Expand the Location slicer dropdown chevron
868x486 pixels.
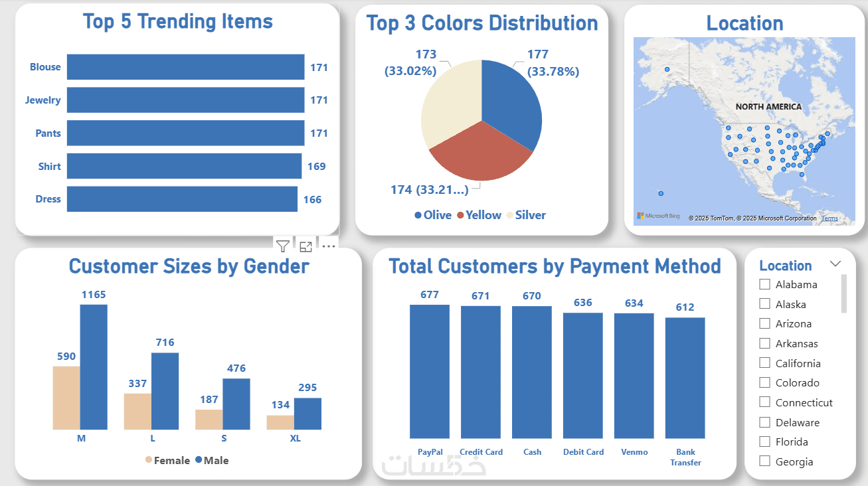(835, 264)
